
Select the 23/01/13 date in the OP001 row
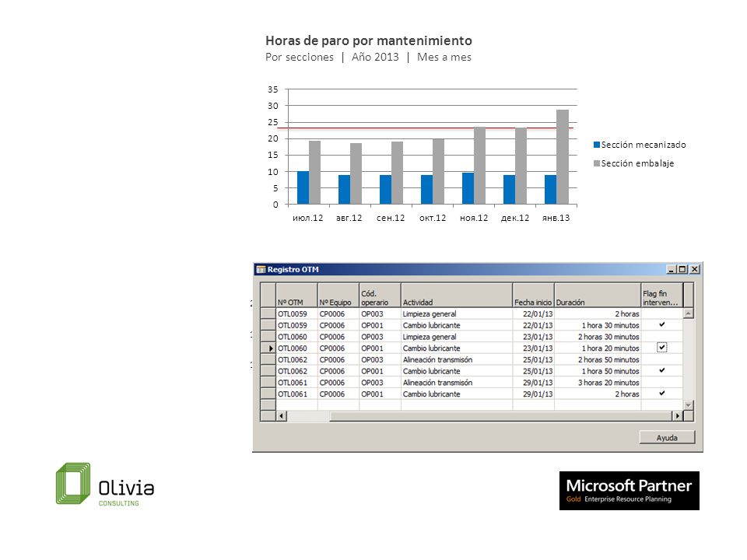click(x=534, y=348)
